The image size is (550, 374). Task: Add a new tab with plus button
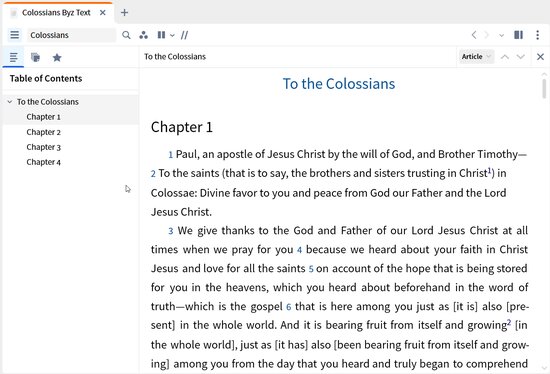124,13
